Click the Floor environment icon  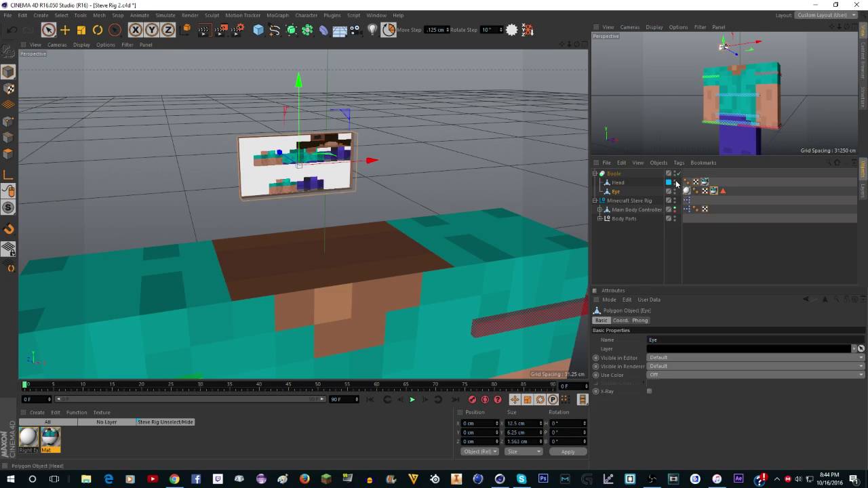pos(340,30)
